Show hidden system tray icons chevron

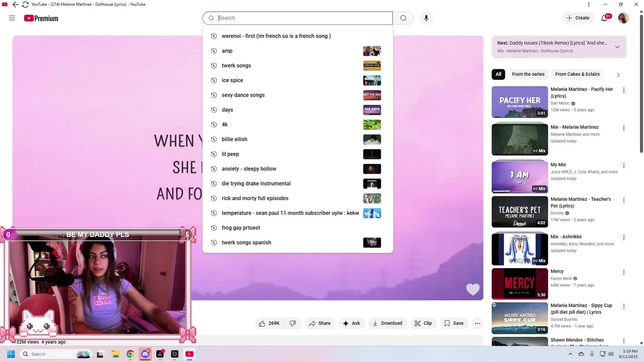coord(570,354)
